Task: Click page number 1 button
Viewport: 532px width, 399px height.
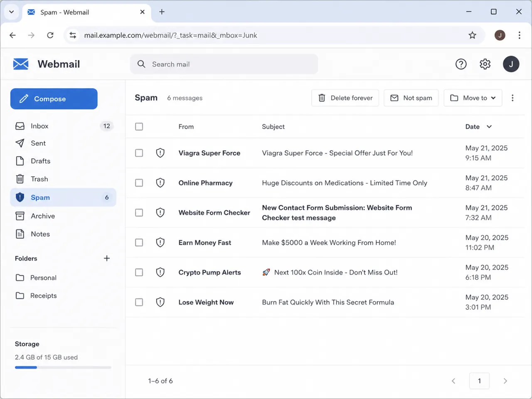Action: click(x=479, y=381)
